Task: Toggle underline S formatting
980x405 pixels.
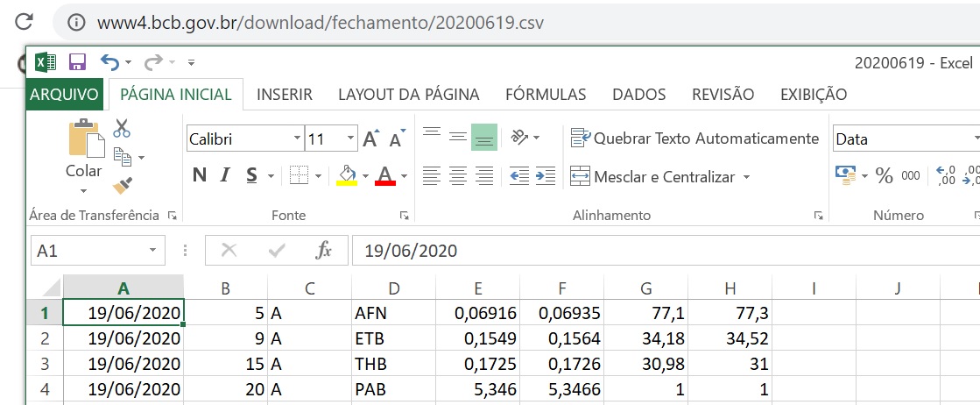Action: pyautogui.click(x=251, y=176)
